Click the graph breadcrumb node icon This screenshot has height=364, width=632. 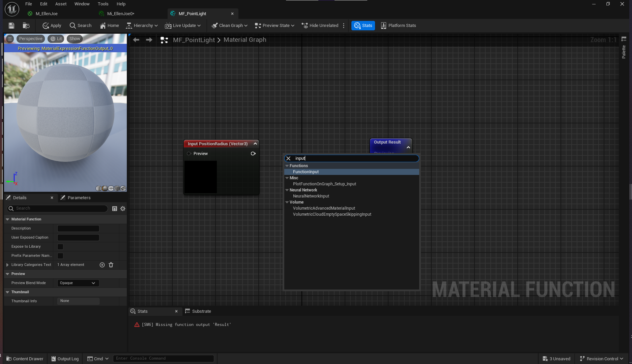pyautogui.click(x=164, y=40)
